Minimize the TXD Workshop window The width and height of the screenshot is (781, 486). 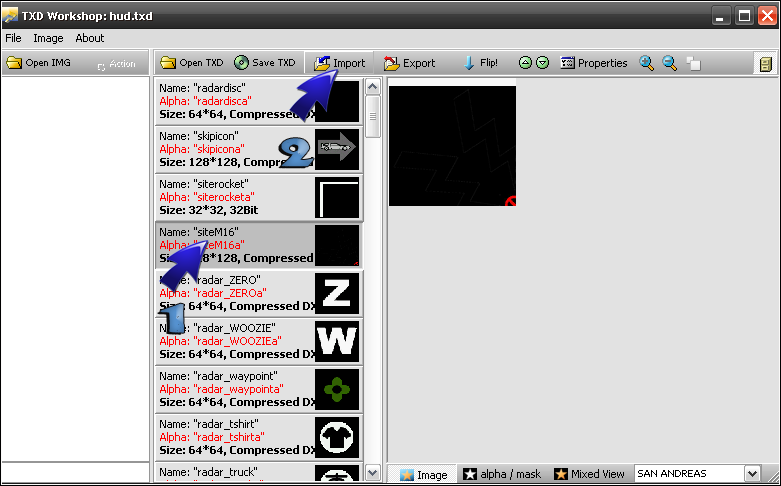[720, 16]
